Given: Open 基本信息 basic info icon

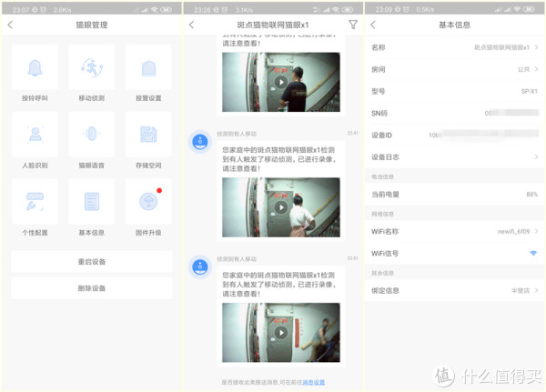Looking at the screenshot, I should pyautogui.click(x=91, y=202).
